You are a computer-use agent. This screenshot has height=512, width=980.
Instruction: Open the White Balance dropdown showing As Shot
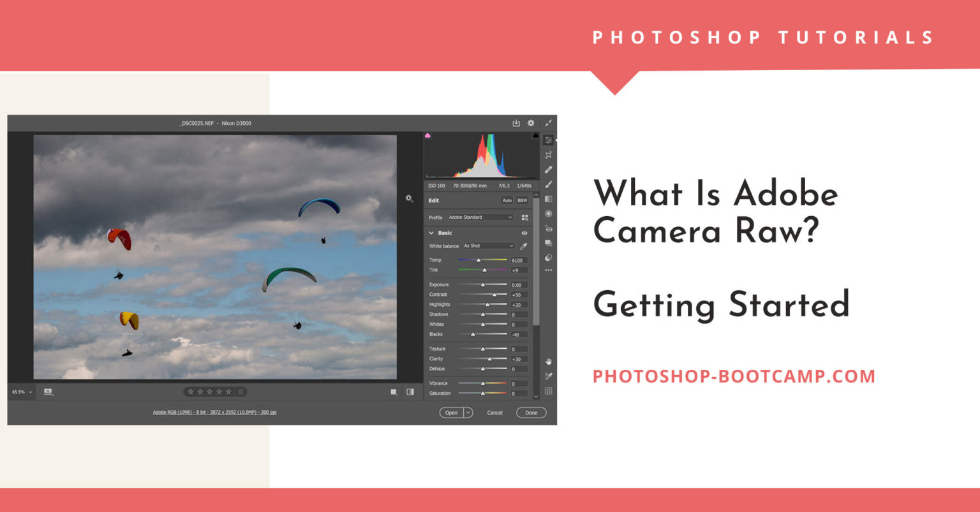(489, 246)
